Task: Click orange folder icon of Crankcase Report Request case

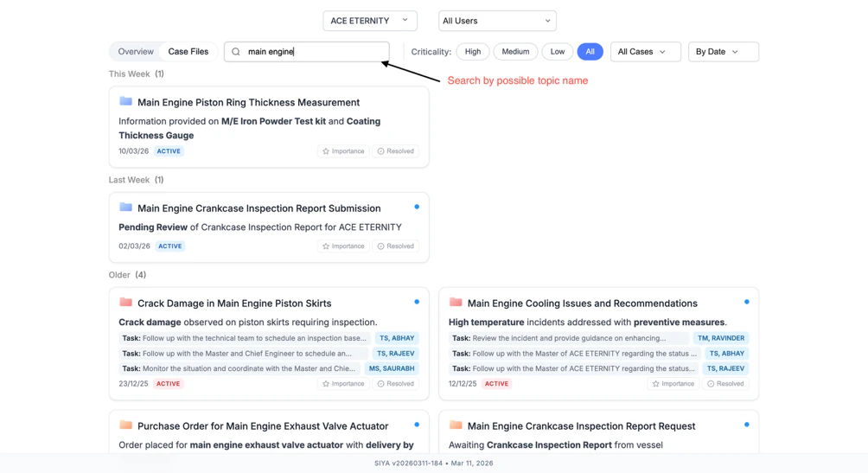Action: [x=456, y=425]
